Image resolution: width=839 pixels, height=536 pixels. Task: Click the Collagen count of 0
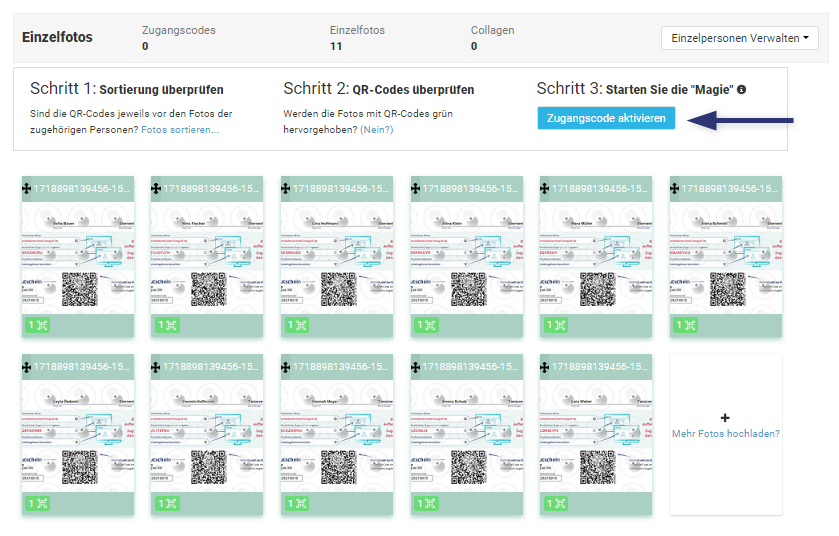coord(474,47)
